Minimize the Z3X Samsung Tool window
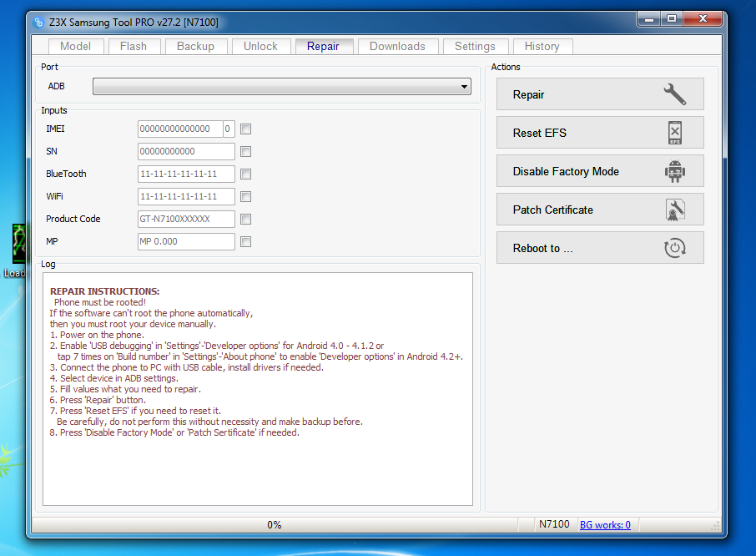Viewport: 756px width, 556px height. pos(649,19)
